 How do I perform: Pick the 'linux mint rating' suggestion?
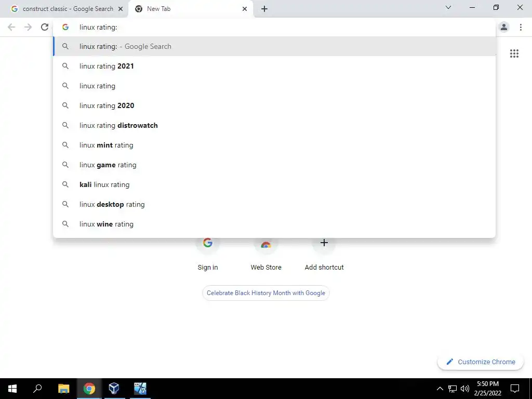tap(274, 145)
